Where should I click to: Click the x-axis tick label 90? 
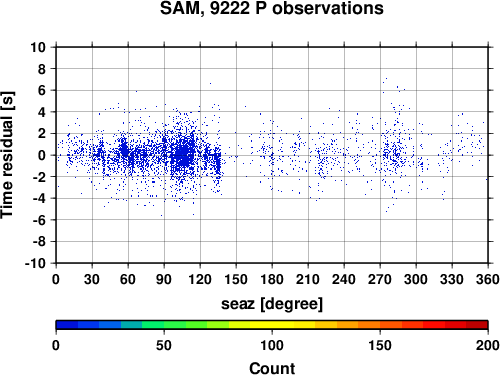pyautogui.click(x=164, y=279)
